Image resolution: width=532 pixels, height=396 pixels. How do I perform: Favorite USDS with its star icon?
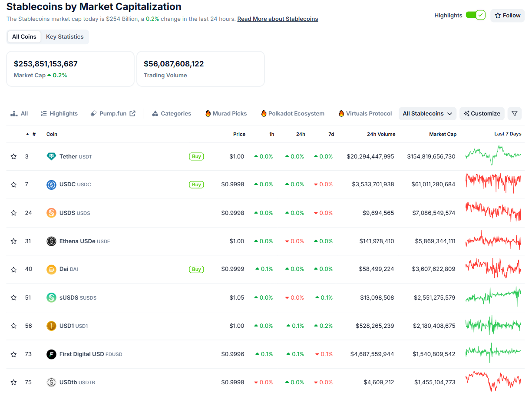(13, 213)
